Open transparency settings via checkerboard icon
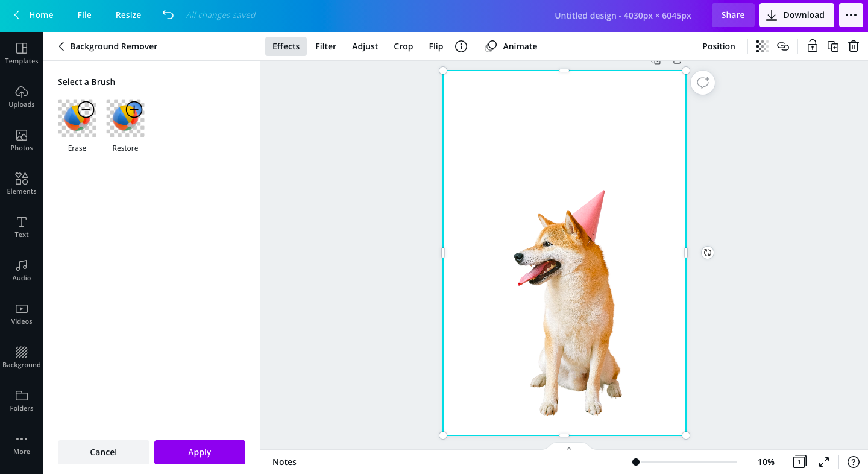The height and width of the screenshot is (474, 868). (762, 46)
